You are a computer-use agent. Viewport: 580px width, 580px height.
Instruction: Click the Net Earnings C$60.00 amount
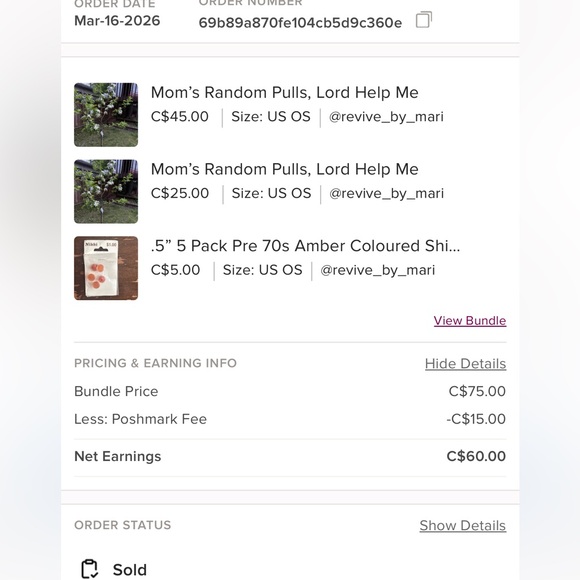coord(476,456)
